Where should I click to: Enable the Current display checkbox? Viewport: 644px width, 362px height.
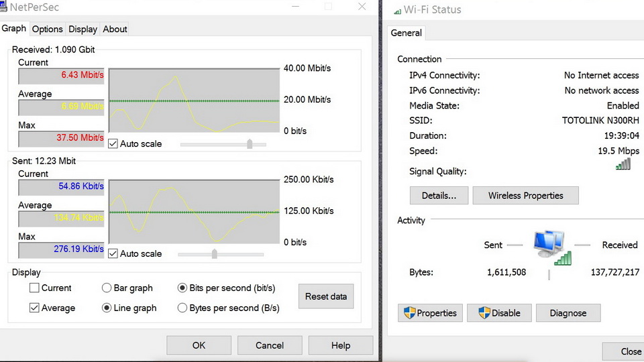click(34, 288)
